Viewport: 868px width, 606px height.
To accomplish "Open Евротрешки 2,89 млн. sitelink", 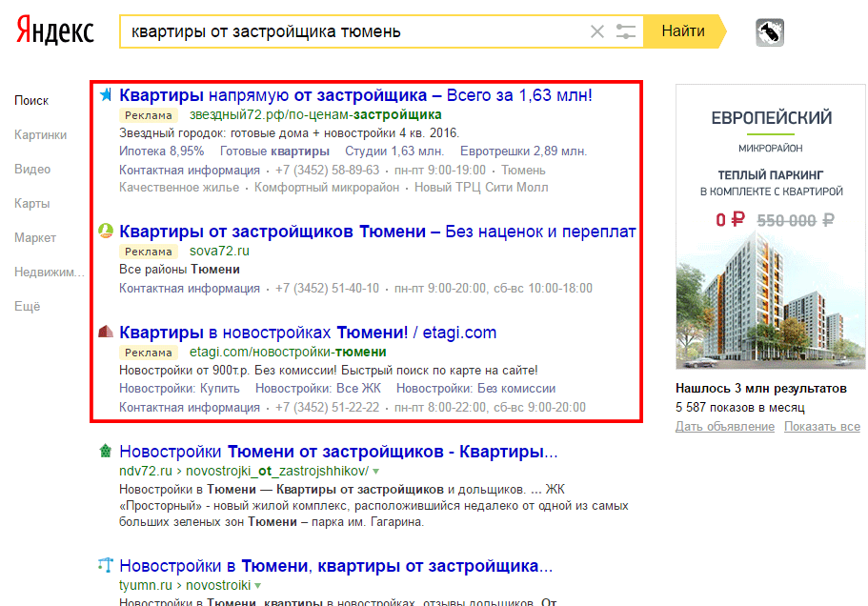I will coord(524,151).
